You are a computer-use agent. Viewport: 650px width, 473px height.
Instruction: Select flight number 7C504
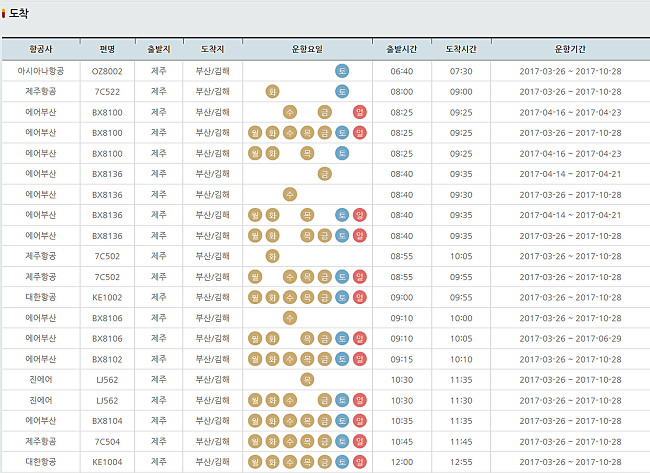[x=107, y=441]
